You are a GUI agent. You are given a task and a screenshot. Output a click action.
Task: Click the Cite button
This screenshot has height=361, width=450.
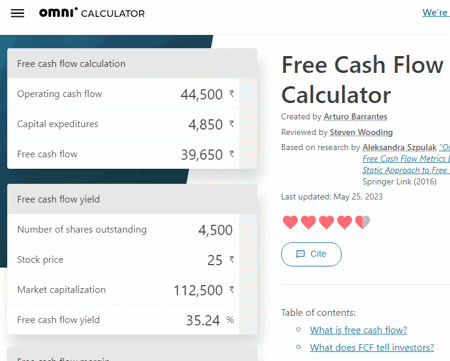[311, 254]
